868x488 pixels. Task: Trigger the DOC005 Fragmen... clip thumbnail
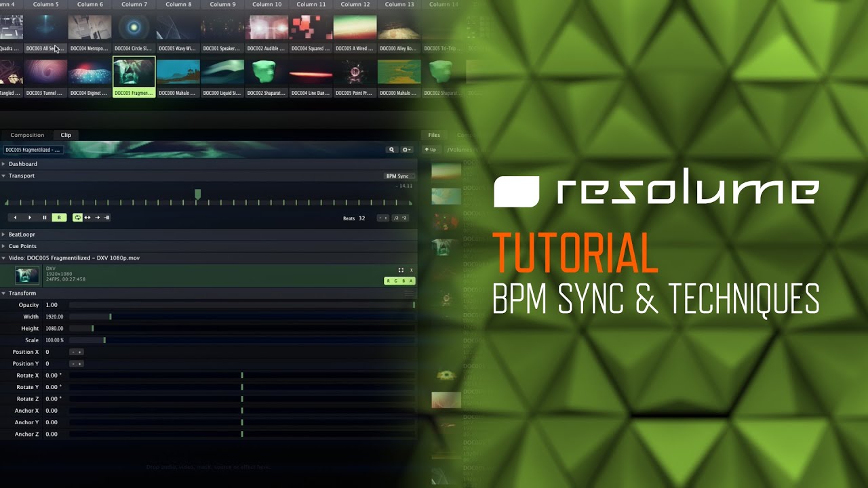pyautogui.click(x=134, y=72)
